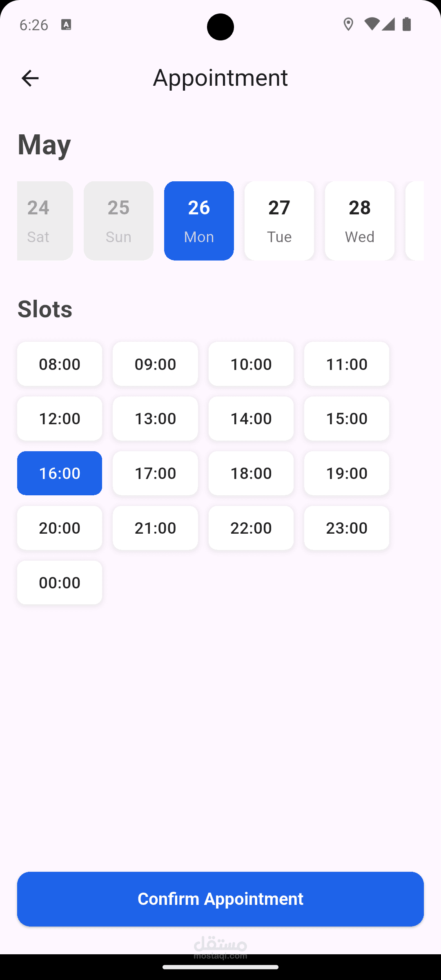441x980 pixels.
Task: Tap the back arrow icon
Action: point(30,78)
